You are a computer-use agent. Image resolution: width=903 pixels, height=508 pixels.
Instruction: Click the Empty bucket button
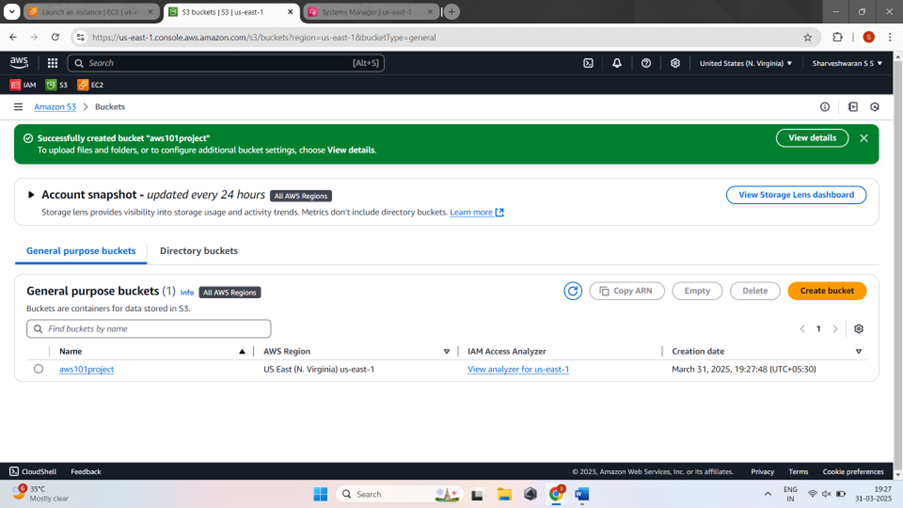point(697,291)
